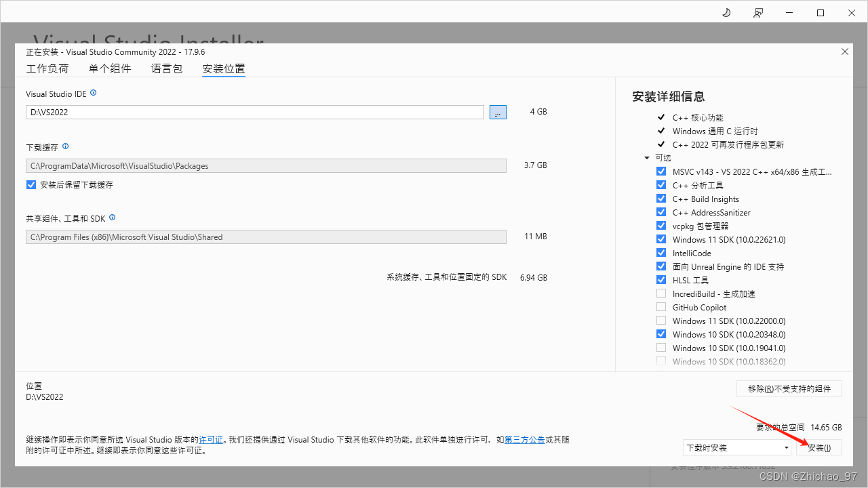The width and height of the screenshot is (868, 488).
Task: Enable the GitHub Copilot checkbox
Action: 661,307
